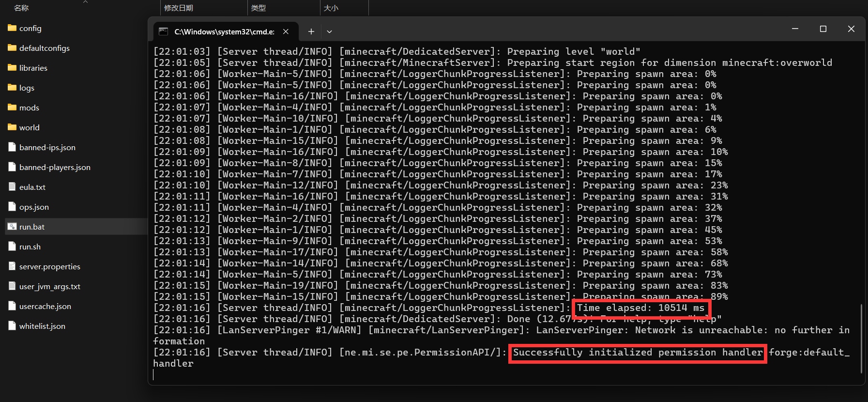Screen dimensions: 868x402
Task: Click the logs folder icon
Action: [12, 88]
